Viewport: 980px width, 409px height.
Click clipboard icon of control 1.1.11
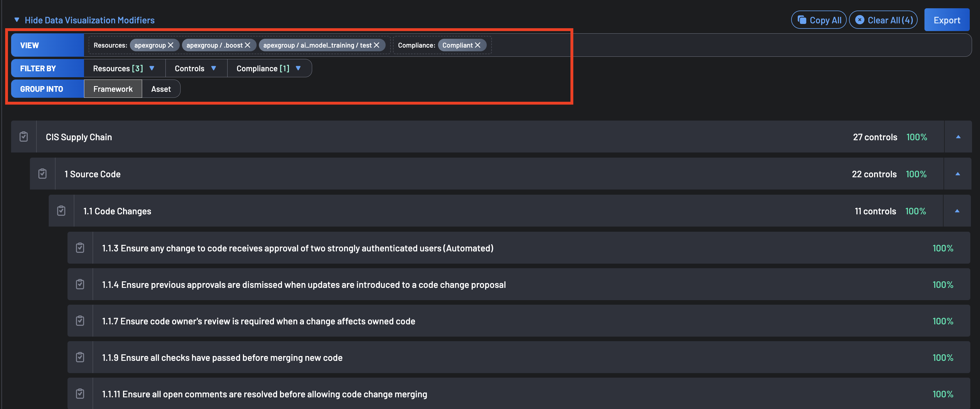click(x=80, y=393)
